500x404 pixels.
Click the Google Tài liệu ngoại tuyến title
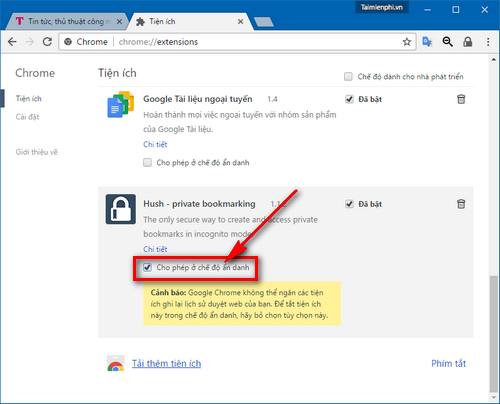198,99
